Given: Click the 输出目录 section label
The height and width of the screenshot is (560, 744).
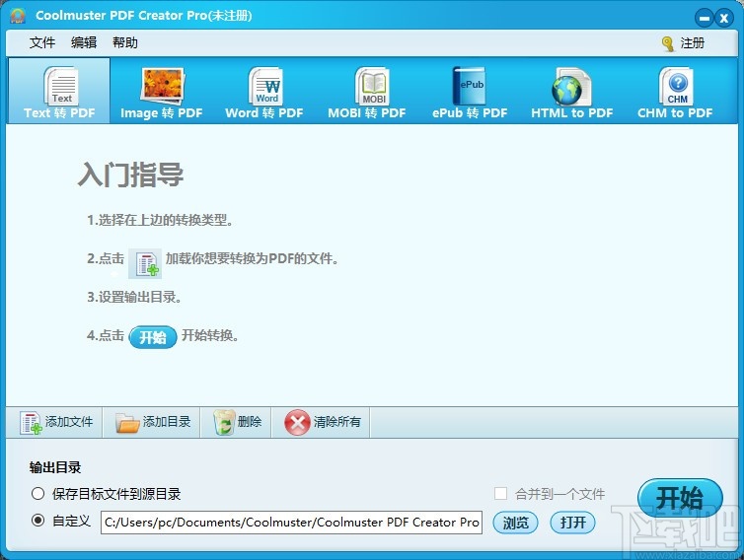Looking at the screenshot, I should coord(55,467).
